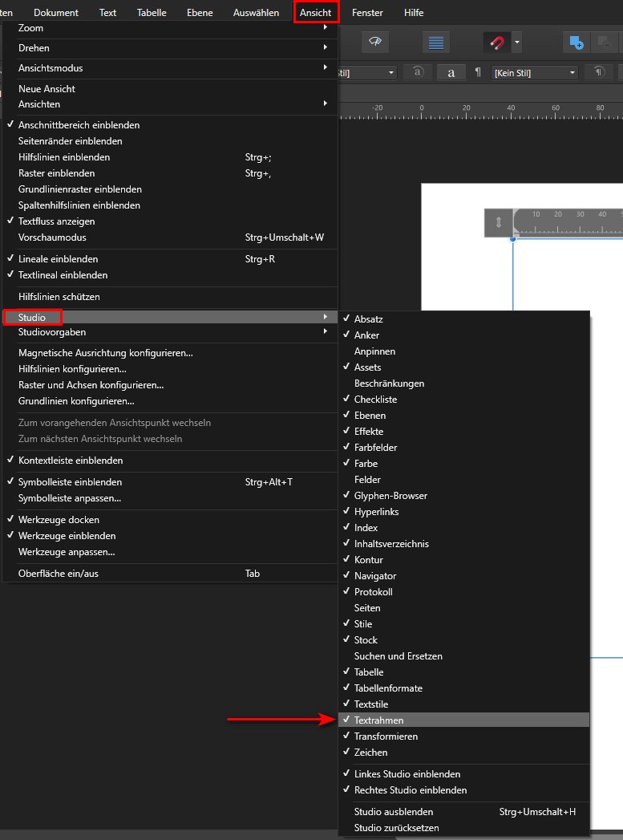Open Raster und Achsen konfigurieren
This screenshot has height=840, width=623.
pyautogui.click(x=170, y=385)
